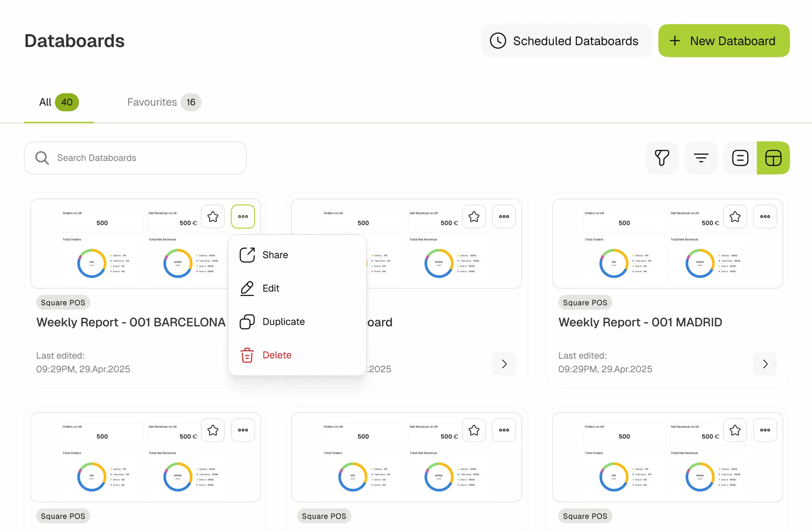Select the card view layout icon
The width and height of the screenshot is (812, 531).
[x=772, y=158]
